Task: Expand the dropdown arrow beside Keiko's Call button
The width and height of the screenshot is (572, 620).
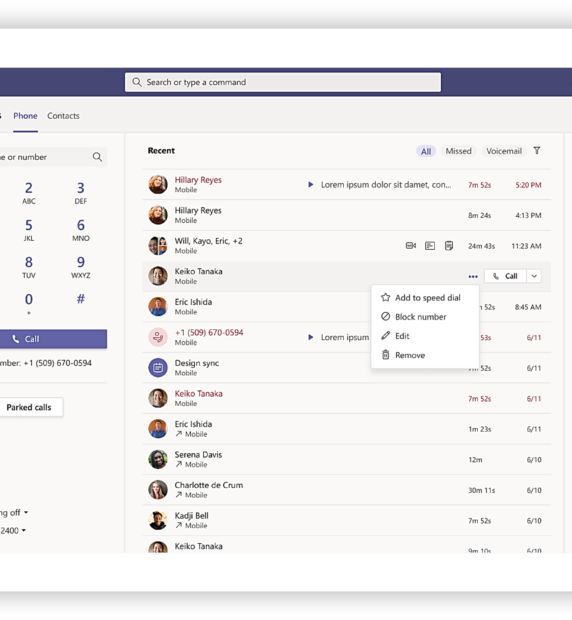Action: tap(534, 276)
